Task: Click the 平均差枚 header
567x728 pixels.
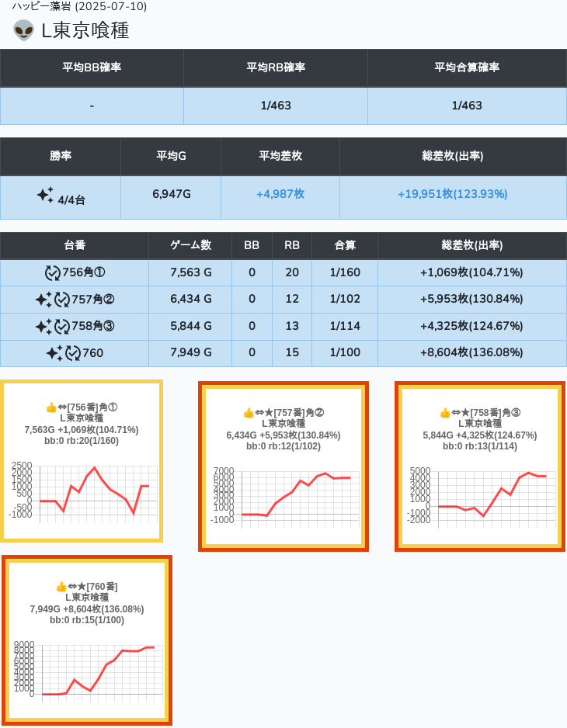Action: pos(280,156)
